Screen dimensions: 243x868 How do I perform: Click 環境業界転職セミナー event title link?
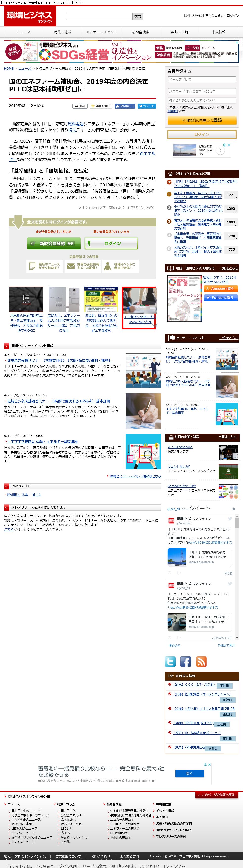pyautogui.click(x=59, y=360)
